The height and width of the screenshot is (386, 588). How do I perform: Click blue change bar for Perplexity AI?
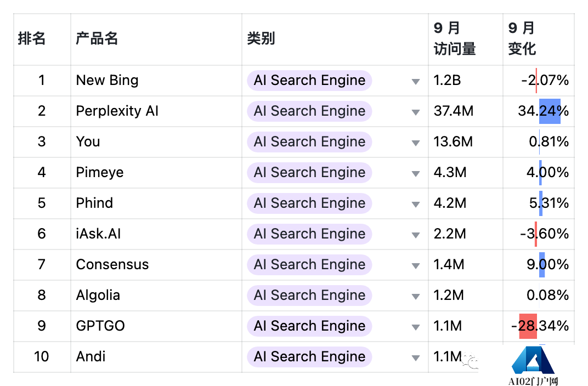(x=550, y=111)
